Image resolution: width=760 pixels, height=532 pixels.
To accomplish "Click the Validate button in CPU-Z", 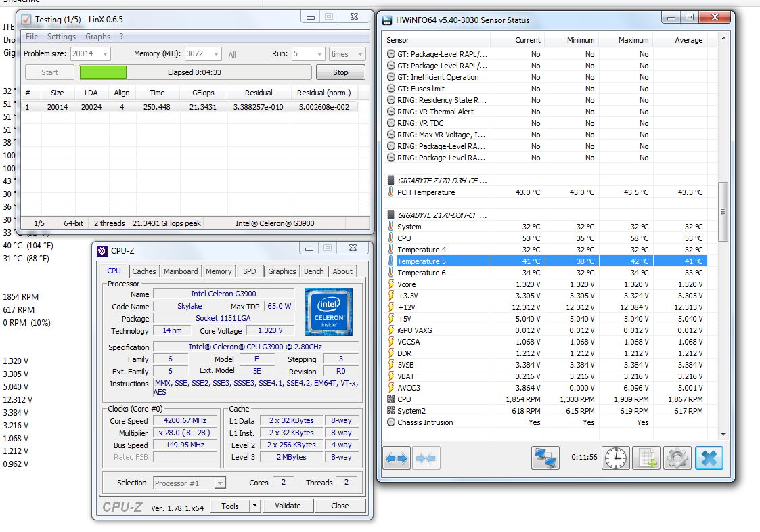I will click(x=288, y=506).
